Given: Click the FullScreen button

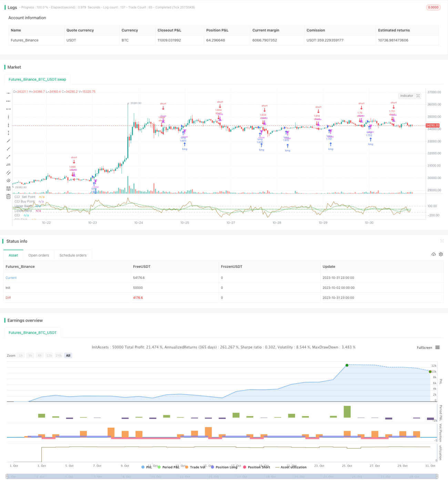Looking at the screenshot, I should [x=424, y=347].
